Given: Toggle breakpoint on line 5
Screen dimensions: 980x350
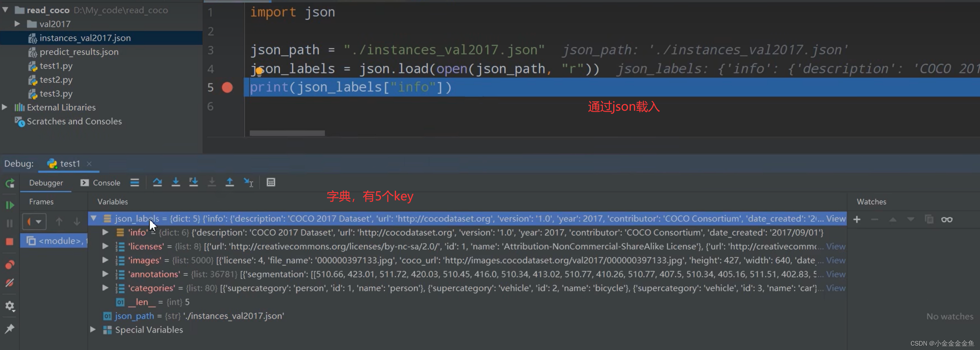Looking at the screenshot, I should click(x=227, y=87).
